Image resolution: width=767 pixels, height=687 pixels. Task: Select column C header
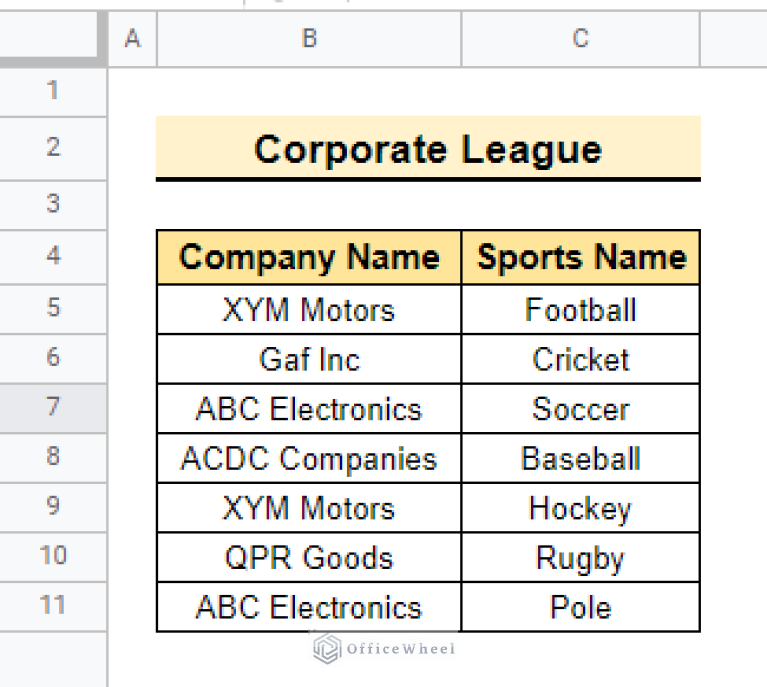[x=581, y=39]
